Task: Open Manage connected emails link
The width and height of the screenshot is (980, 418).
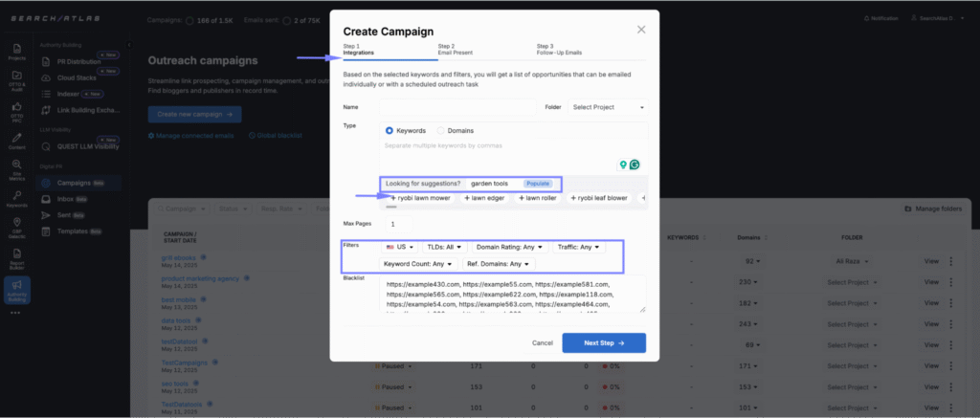Action: click(x=191, y=136)
